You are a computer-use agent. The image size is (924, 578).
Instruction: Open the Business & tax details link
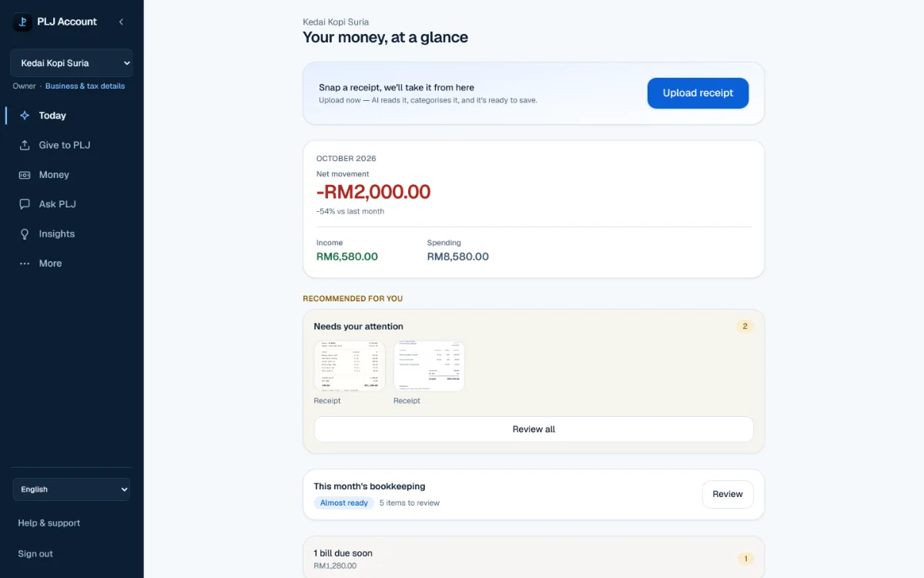click(x=85, y=86)
